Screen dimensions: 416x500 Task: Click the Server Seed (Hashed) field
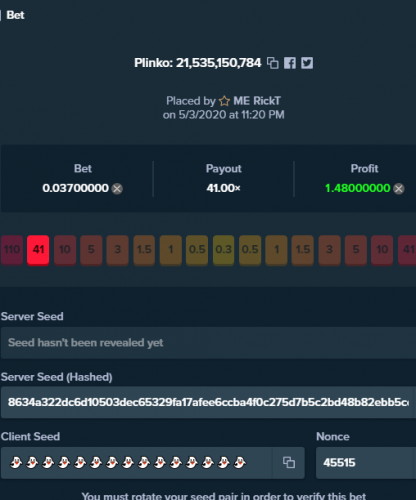(x=208, y=402)
